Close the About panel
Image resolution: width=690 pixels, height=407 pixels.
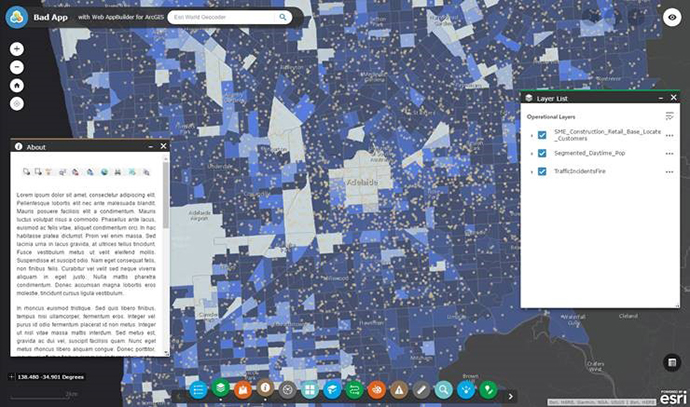163,146
